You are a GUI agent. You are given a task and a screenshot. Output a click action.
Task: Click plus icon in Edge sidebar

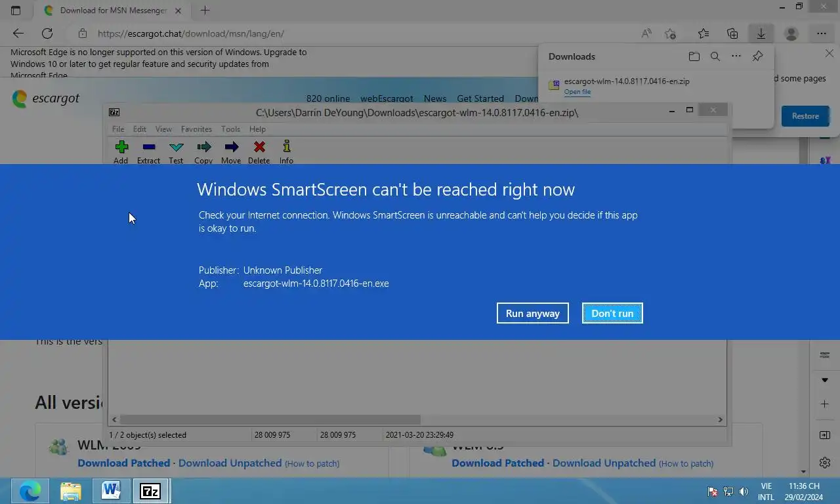pyautogui.click(x=825, y=404)
